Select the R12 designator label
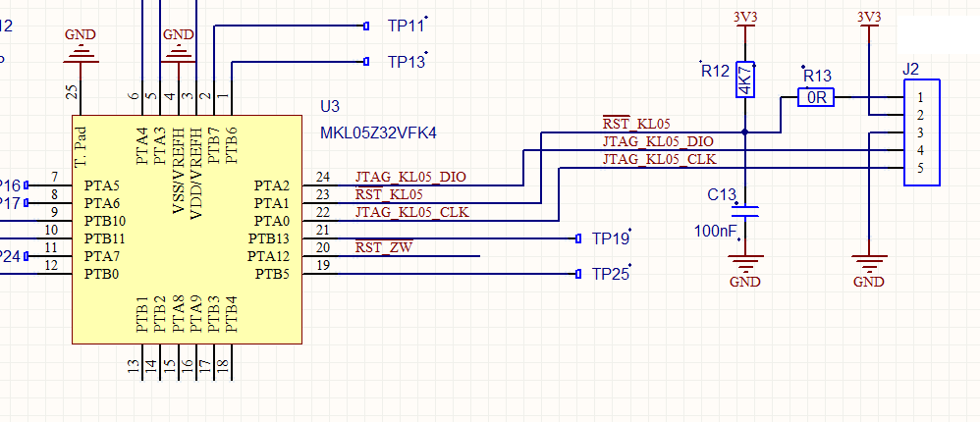The image size is (980, 422). [x=715, y=72]
